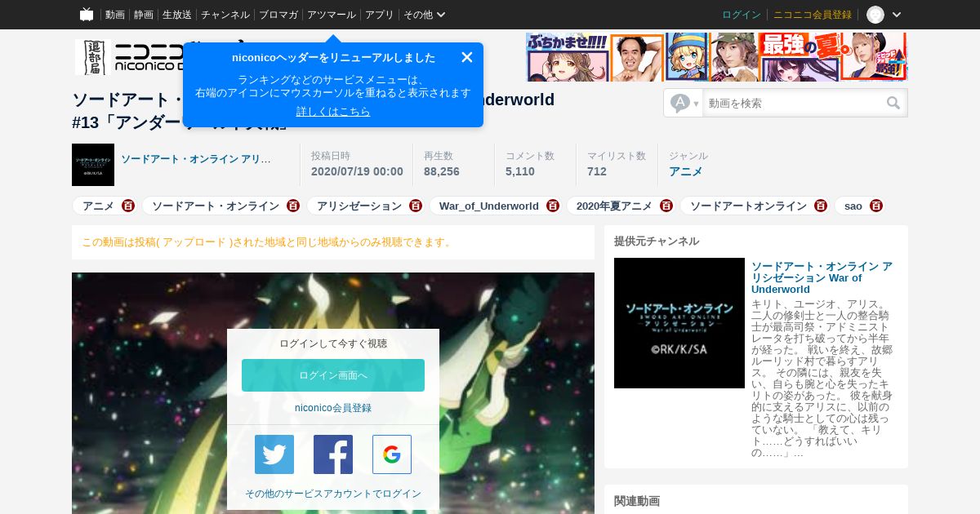Click 詳しくはこちら link in popup
980x514 pixels.
point(333,112)
